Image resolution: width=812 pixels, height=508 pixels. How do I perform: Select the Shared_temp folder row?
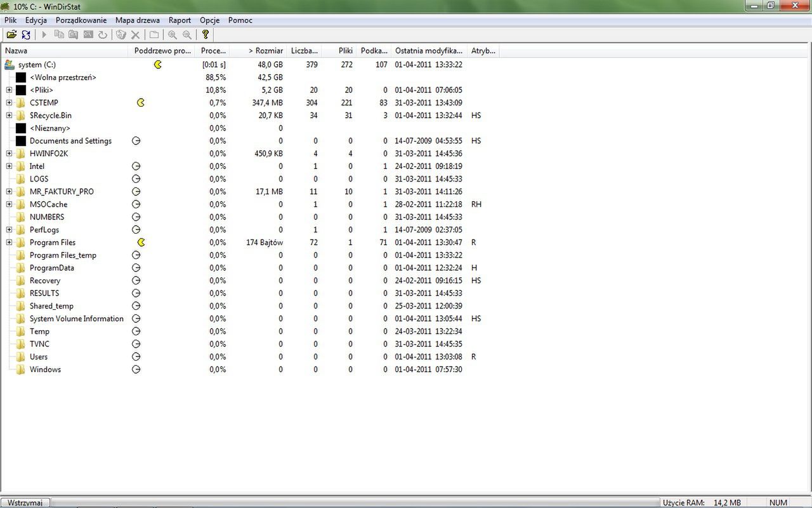click(51, 305)
